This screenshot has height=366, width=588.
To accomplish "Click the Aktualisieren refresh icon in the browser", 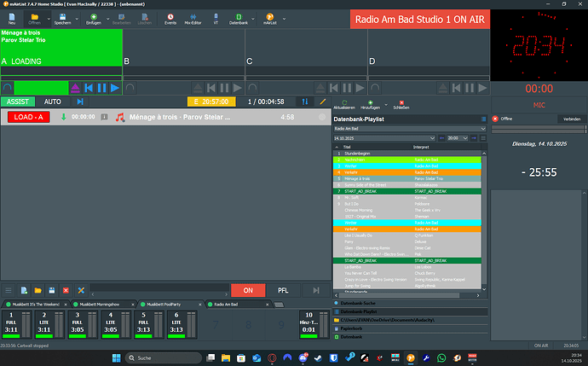I will pos(344,102).
